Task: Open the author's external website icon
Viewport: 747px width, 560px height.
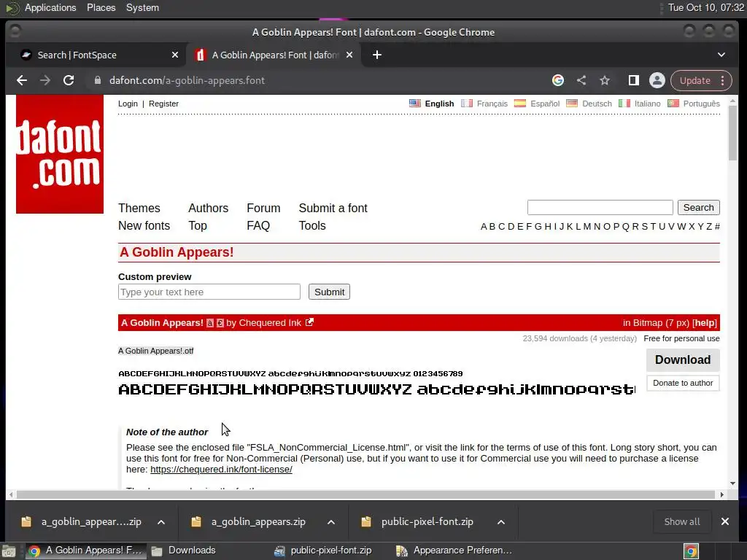Action: click(x=309, y=322)
